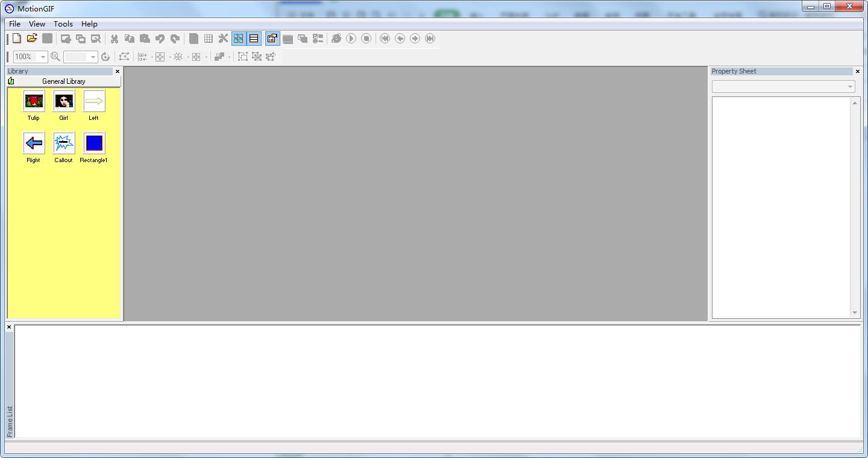Select the Tulip library thumbnail
Viewport: 868px width, 458px height.
pos(34,101)
